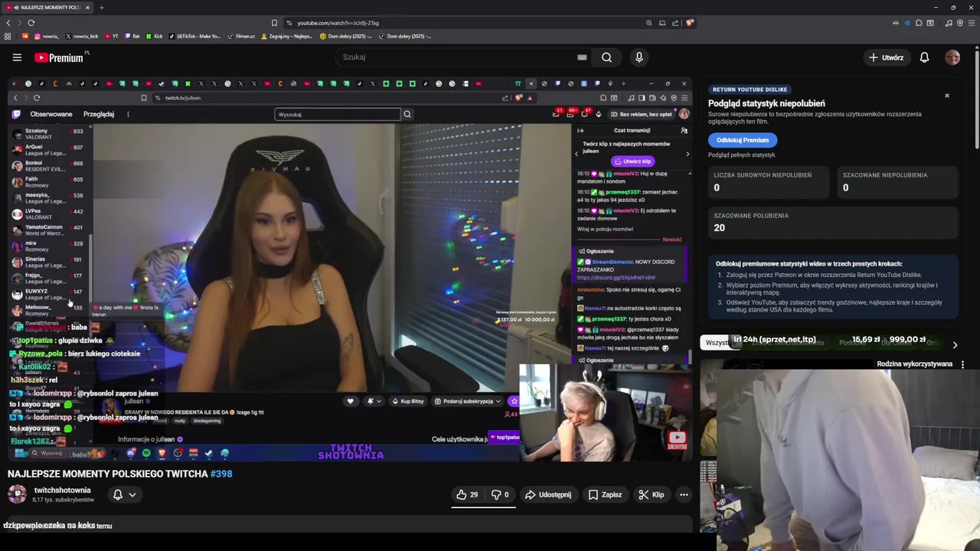980x551 pixels.
Task: Open the YouTube hamburger guide menu
Action: [x=17, y=57]
